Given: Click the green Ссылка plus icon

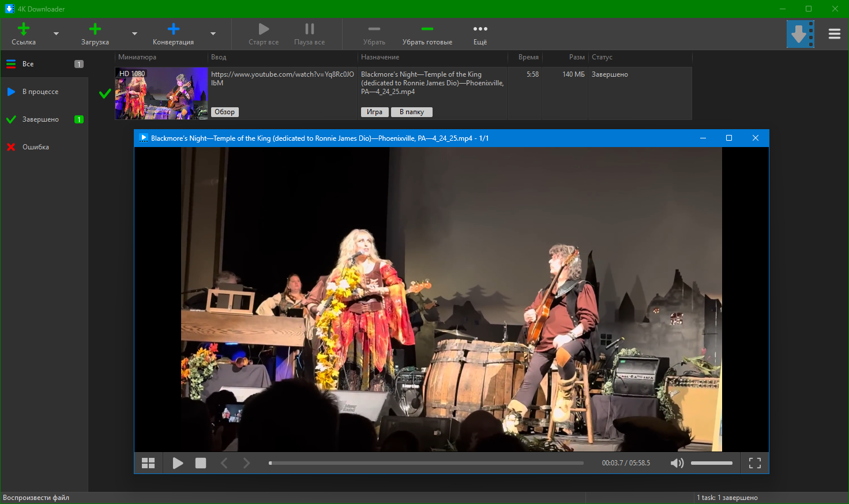Looking at the screenshot, I should coord(24,29).
